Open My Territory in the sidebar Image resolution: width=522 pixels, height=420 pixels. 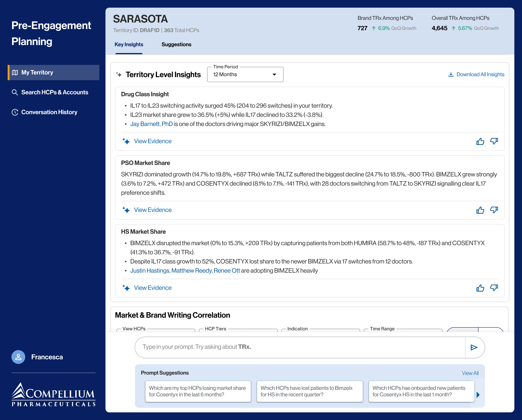coord(53,72)
